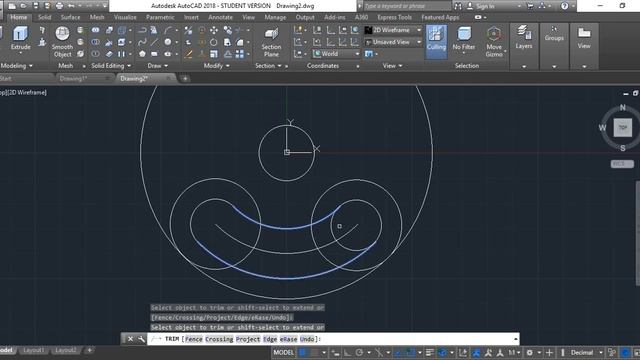Choose the Move tool in Modify

tap(213, 30)
